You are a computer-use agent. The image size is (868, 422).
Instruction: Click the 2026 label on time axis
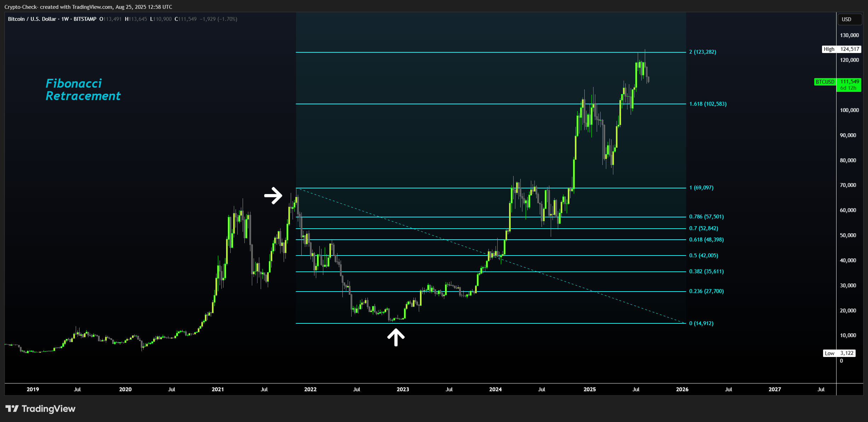coord(682,389)
